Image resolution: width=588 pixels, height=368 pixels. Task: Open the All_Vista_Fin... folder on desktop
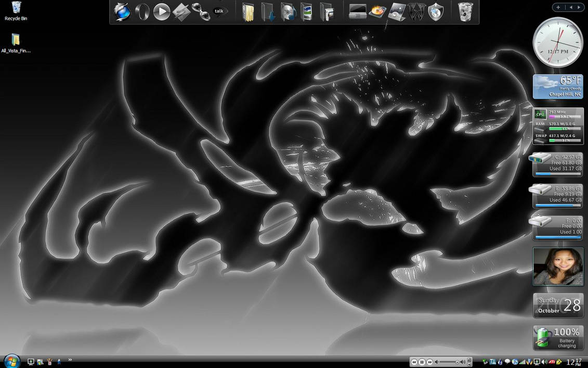click(16, 43)
